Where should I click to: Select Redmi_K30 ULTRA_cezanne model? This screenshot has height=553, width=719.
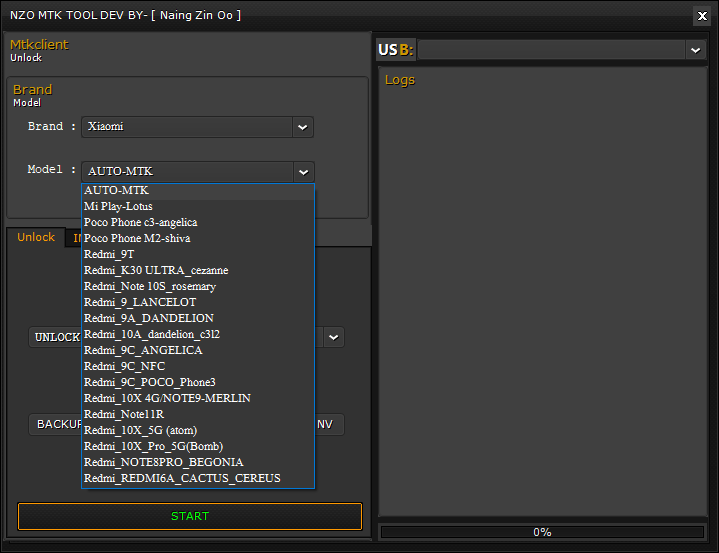point(156,270)
